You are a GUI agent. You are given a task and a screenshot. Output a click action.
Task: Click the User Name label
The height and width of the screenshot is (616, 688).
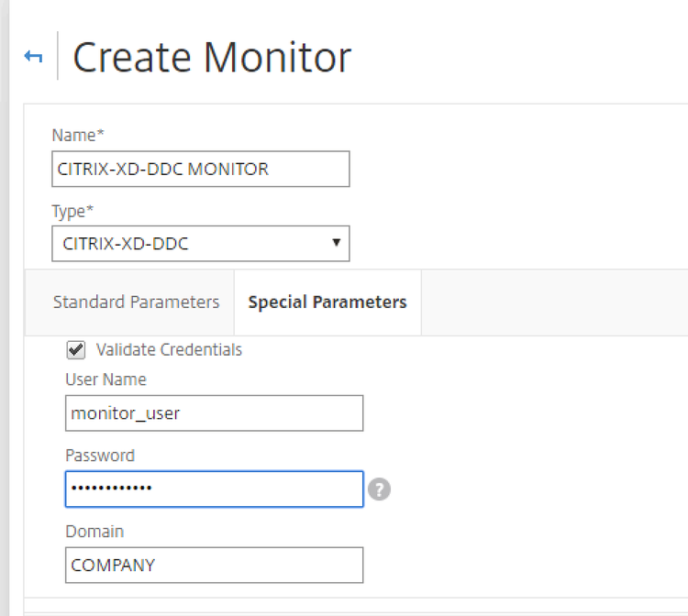click(x=105, y=379)
